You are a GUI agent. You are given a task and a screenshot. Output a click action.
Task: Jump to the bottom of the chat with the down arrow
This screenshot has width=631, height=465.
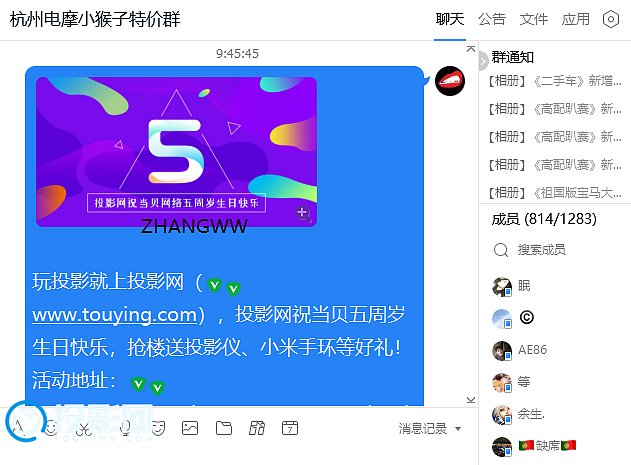click(471, 400)
